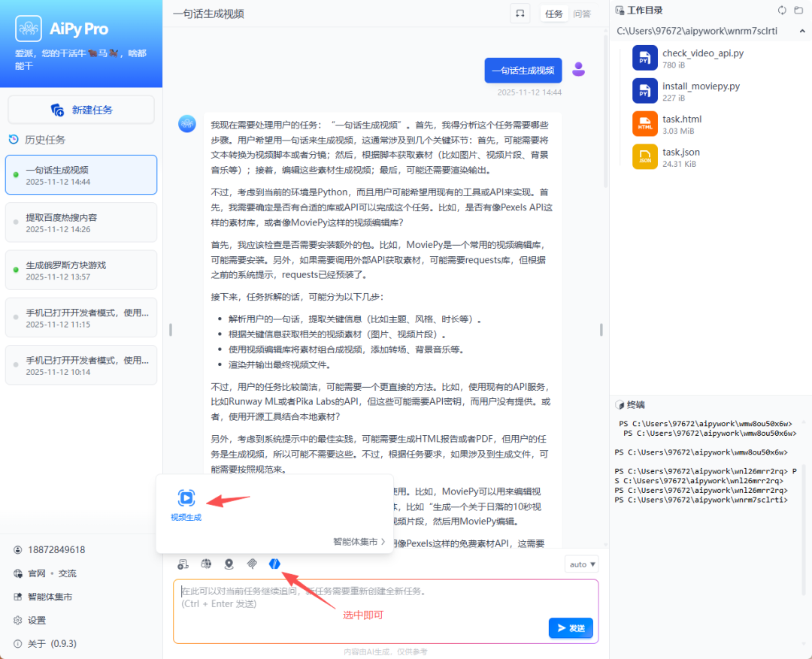Toggle the web search globe icon
812x659 pixels.
coord(206,564)
